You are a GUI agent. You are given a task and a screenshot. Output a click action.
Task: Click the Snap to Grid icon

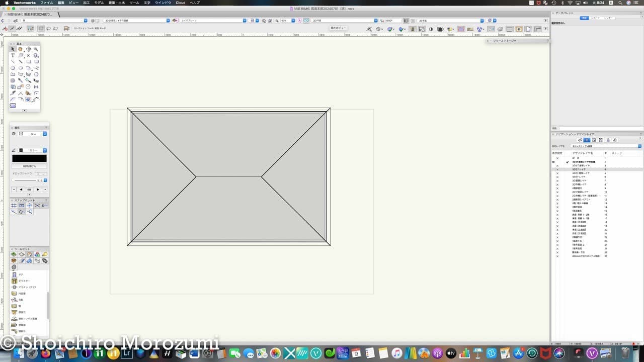coord(14,206)
